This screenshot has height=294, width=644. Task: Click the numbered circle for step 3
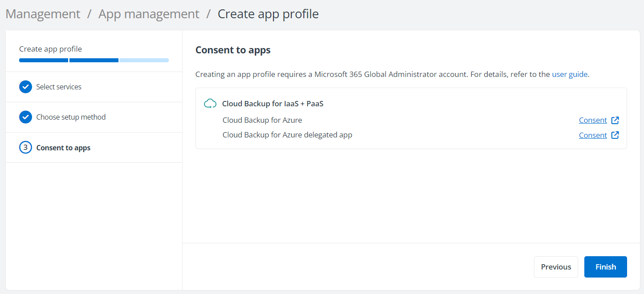(25, 147)
